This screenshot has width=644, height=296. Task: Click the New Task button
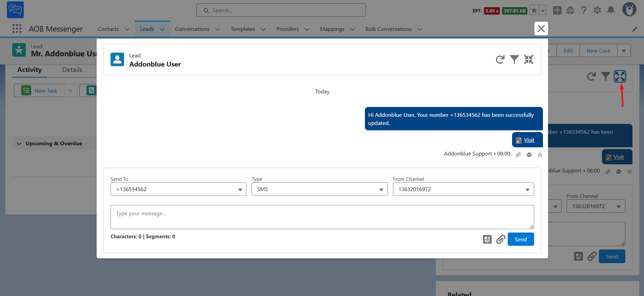point(39,91)
